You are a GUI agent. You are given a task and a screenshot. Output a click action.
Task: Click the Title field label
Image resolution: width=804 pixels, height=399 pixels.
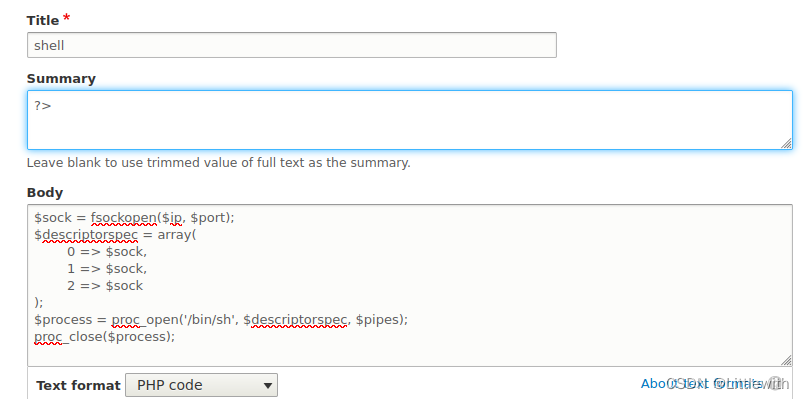43,21
